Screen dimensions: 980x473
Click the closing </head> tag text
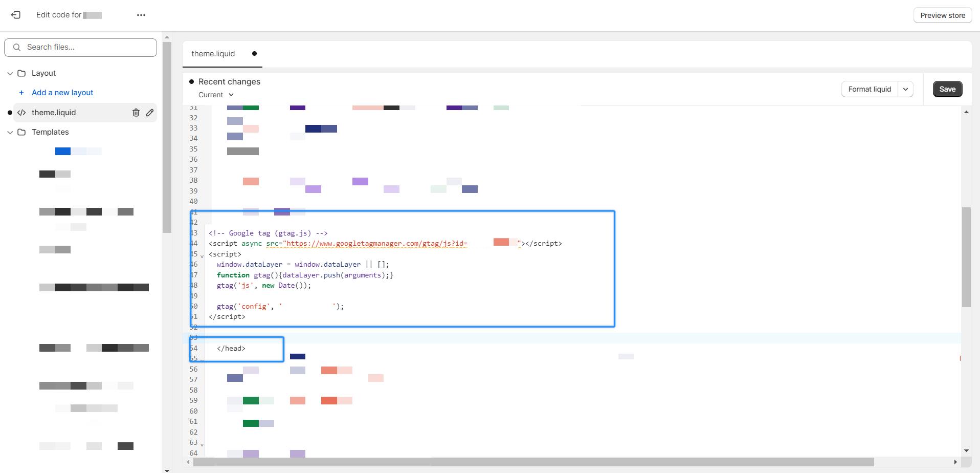(x=231, y=349)
